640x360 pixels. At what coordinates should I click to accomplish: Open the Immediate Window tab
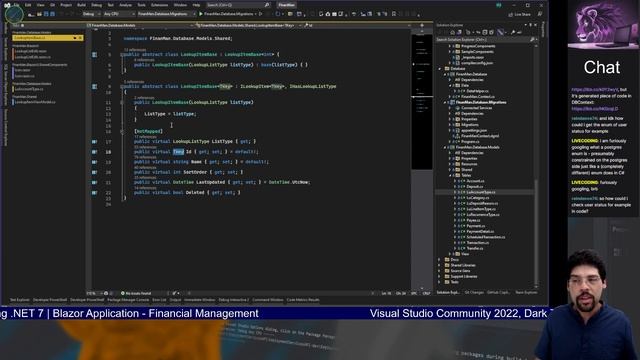coord(200,300)
